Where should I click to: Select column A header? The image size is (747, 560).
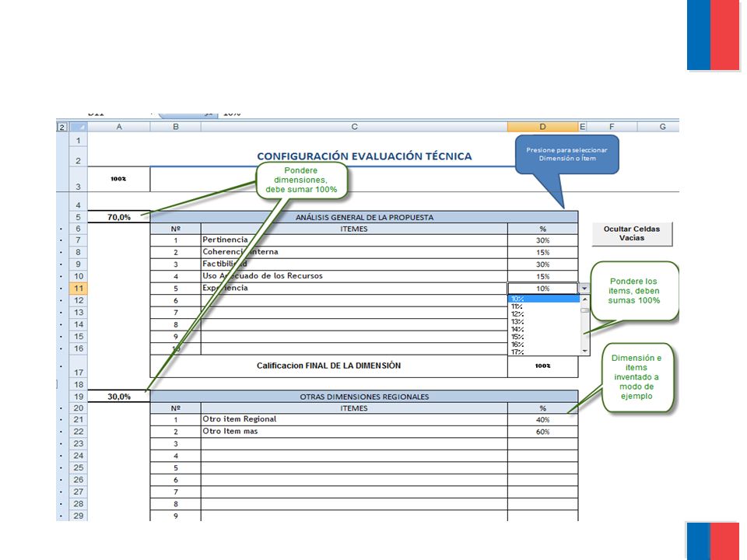coord(119,127)
